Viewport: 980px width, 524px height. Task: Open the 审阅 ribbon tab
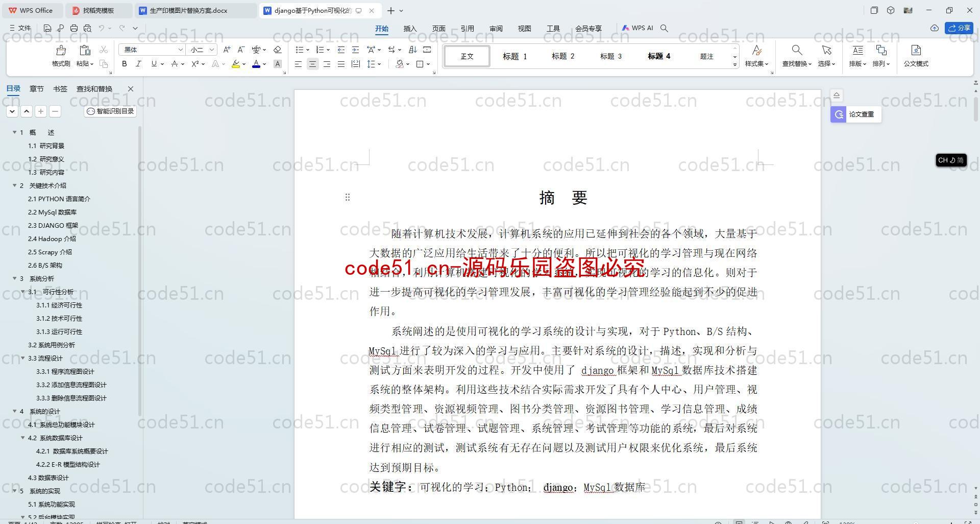(496, 29)
